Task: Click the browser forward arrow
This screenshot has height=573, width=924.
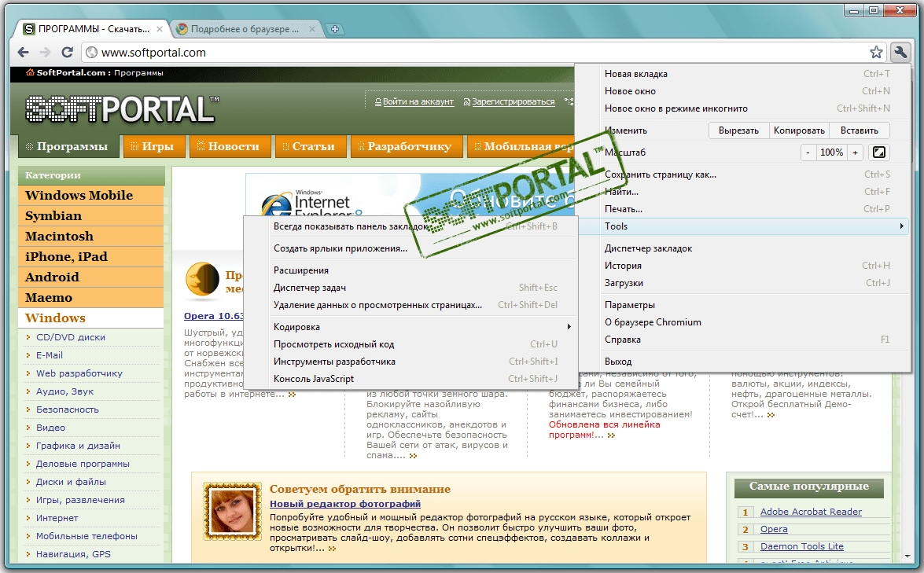Action: [46, 52]
